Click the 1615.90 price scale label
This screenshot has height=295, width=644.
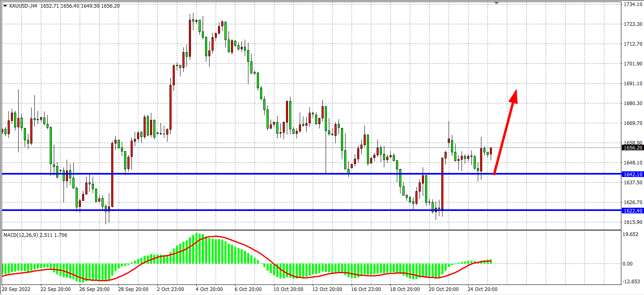[633, 222]
